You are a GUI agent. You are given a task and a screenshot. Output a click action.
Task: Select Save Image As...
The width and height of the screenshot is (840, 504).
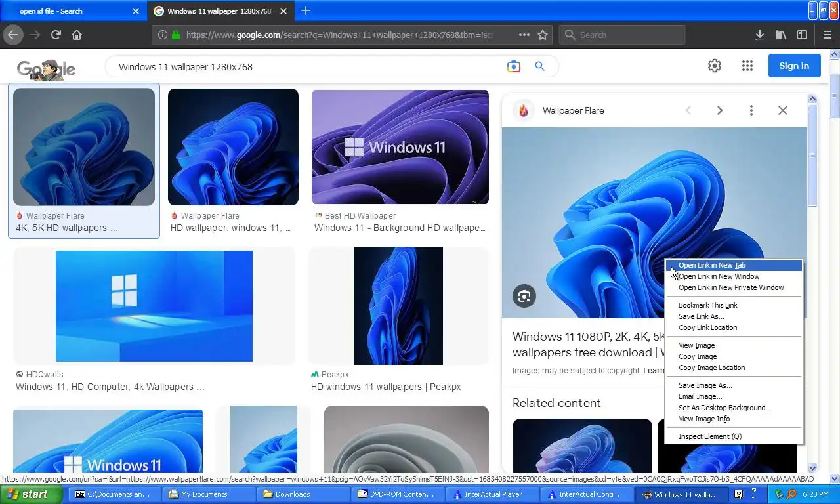click(x=734, y=385)
